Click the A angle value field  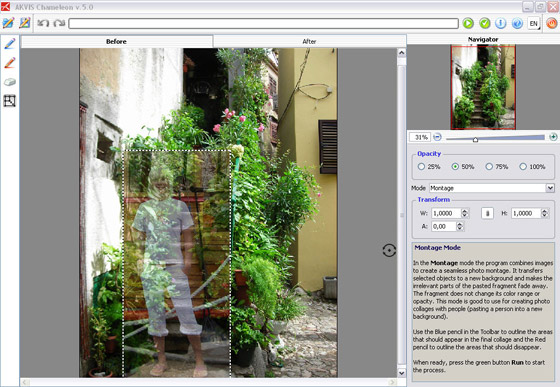click(444, 226)
